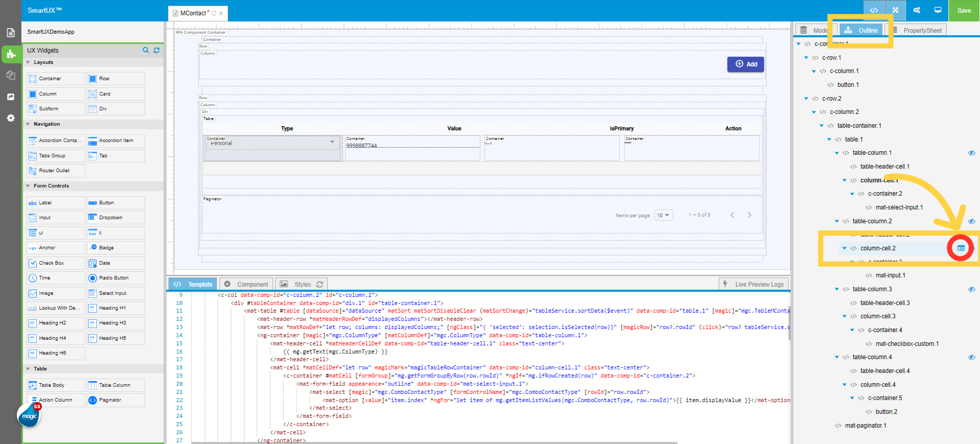The image size is (980, 444).
Task: Collapse the c-row.1 tree node
Action: 806,58
